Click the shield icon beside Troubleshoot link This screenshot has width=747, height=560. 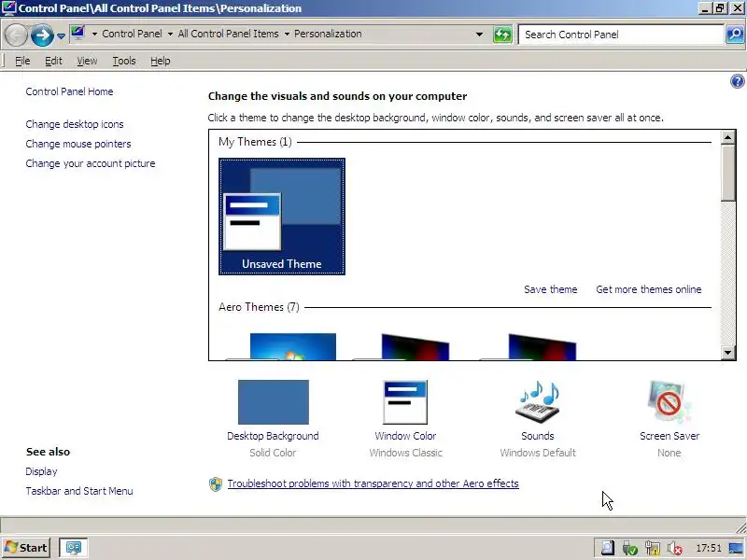click(216, 484)
